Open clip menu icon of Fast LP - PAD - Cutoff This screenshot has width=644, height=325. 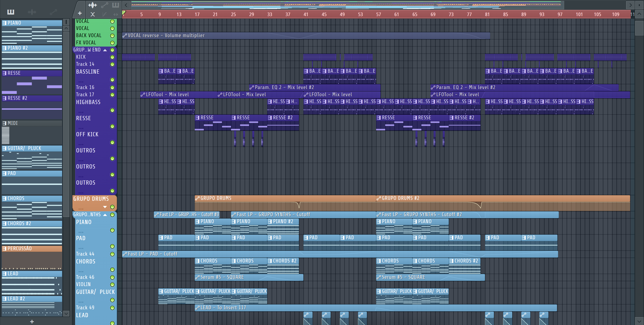(125, 254)
